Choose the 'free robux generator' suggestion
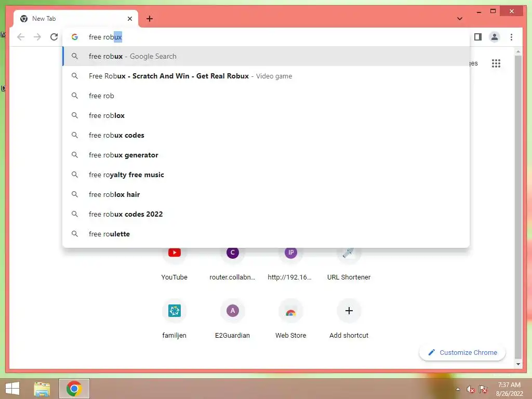532x399 pixels. point(267,155)
